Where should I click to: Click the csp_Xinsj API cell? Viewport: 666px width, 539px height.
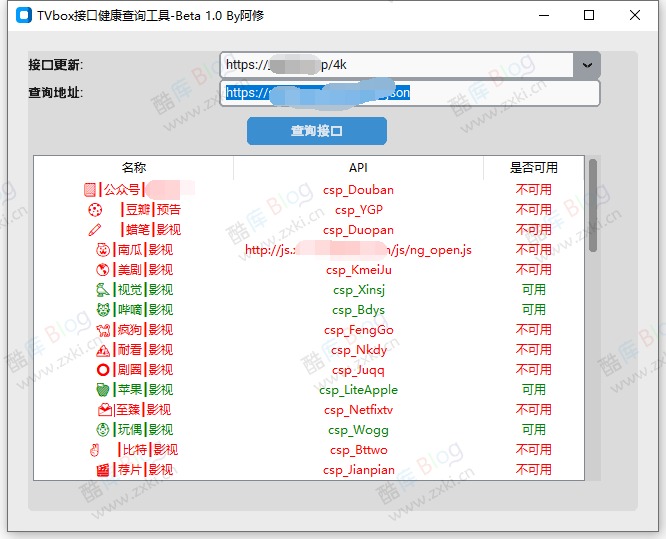click(359, 290)
